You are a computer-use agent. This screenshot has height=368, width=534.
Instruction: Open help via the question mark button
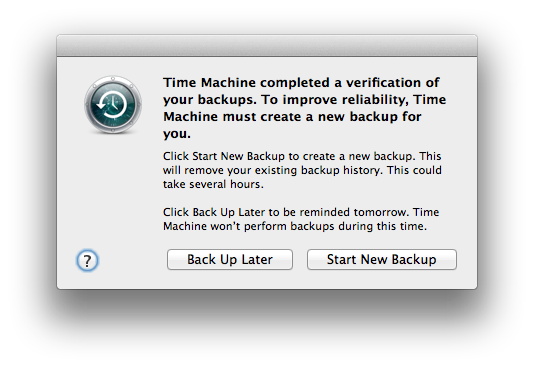pos(87,260)
